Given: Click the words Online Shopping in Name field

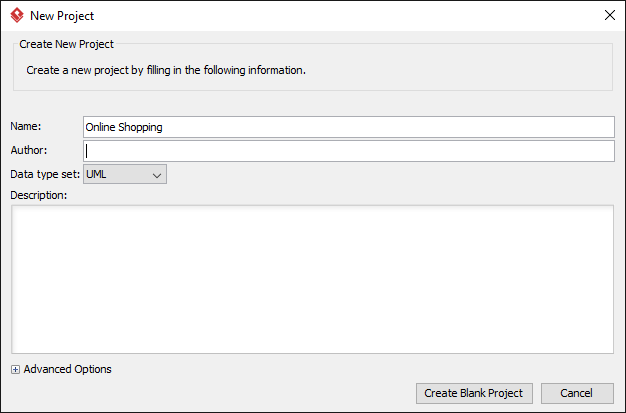Looking at the screenshot, I should coord(124,127).
